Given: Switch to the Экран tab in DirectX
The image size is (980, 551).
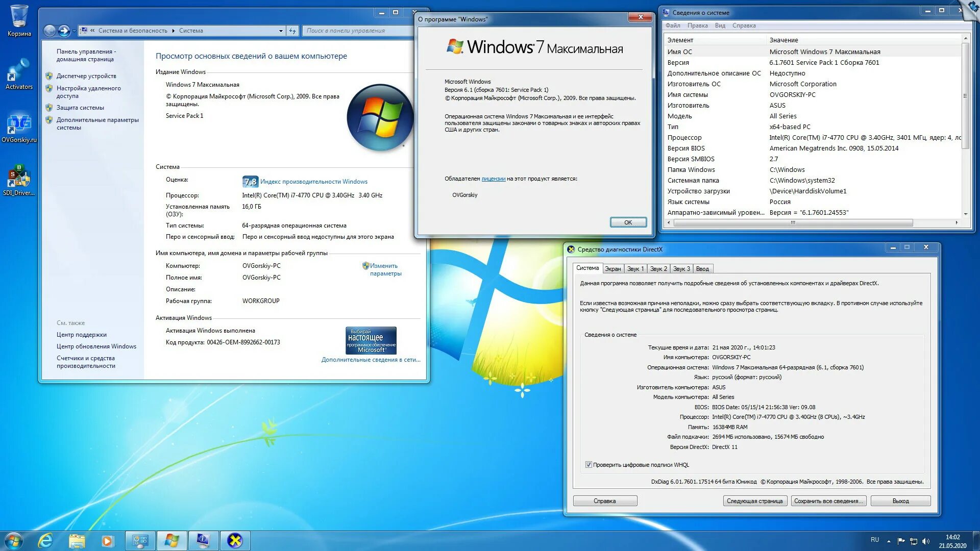Looking at the screenshot, I should (612, 269).
